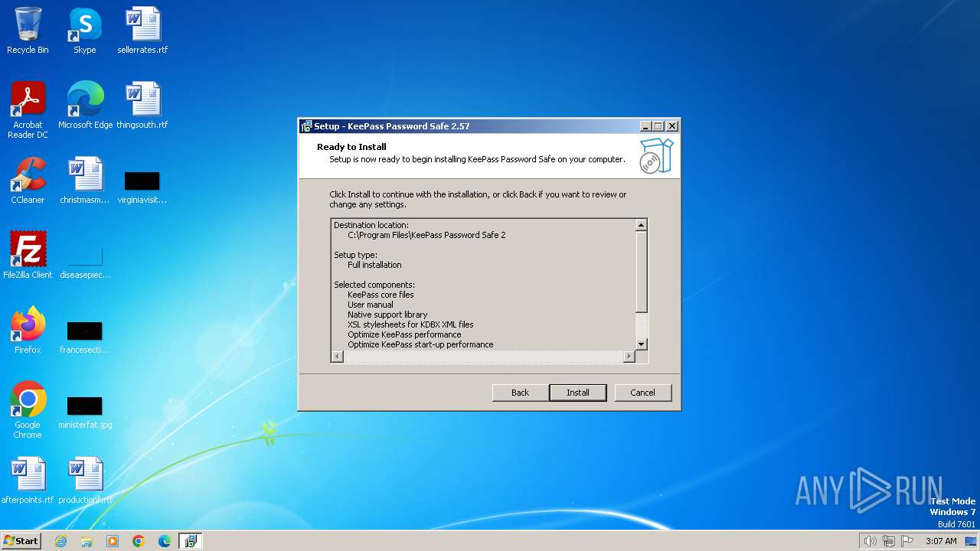Click the 'KeePass core files' line

pyautogui.click(x=381, y=295)
